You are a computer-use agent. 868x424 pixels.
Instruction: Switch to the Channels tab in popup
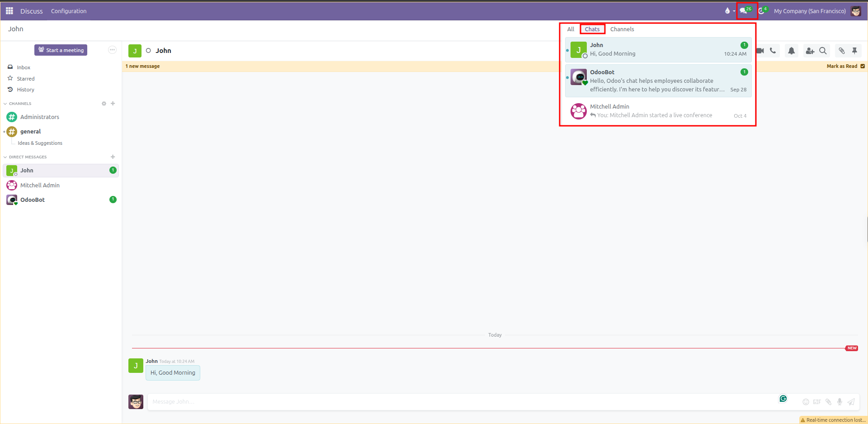[622, 29]
